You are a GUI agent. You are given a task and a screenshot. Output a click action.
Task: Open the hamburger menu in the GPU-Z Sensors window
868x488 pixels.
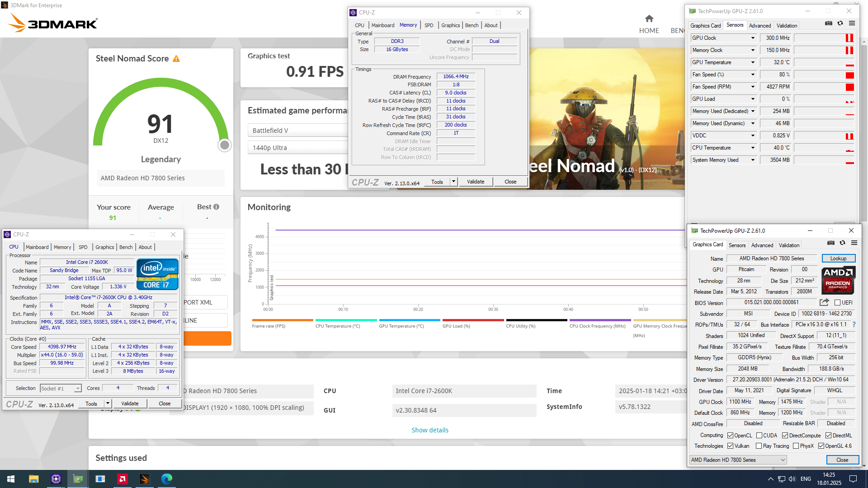tap(852, 23)
